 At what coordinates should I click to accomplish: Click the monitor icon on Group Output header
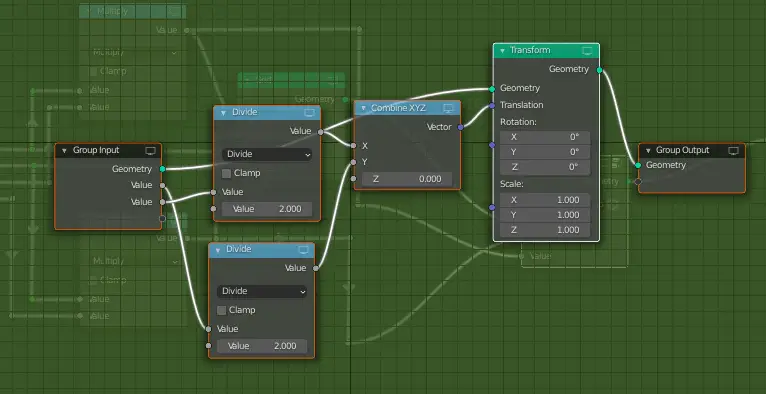[733, 150]
